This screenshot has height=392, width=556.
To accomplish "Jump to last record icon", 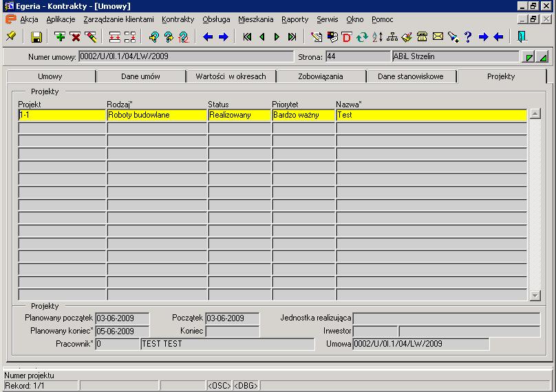I will (x=292, y=36).
